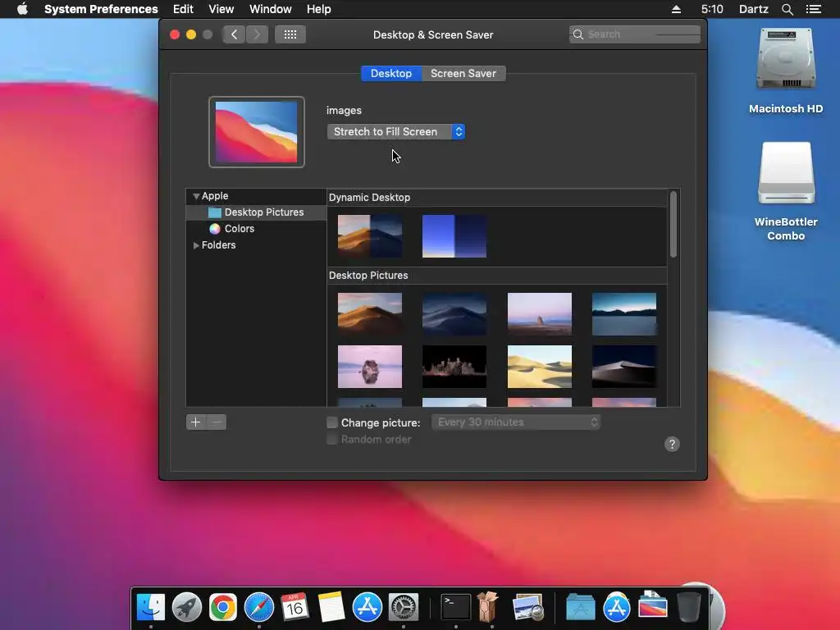The image size is (840, 630).
Task: Open Safari compass icon in Dock
Action: pyautogui.click(x=258, y=607)
